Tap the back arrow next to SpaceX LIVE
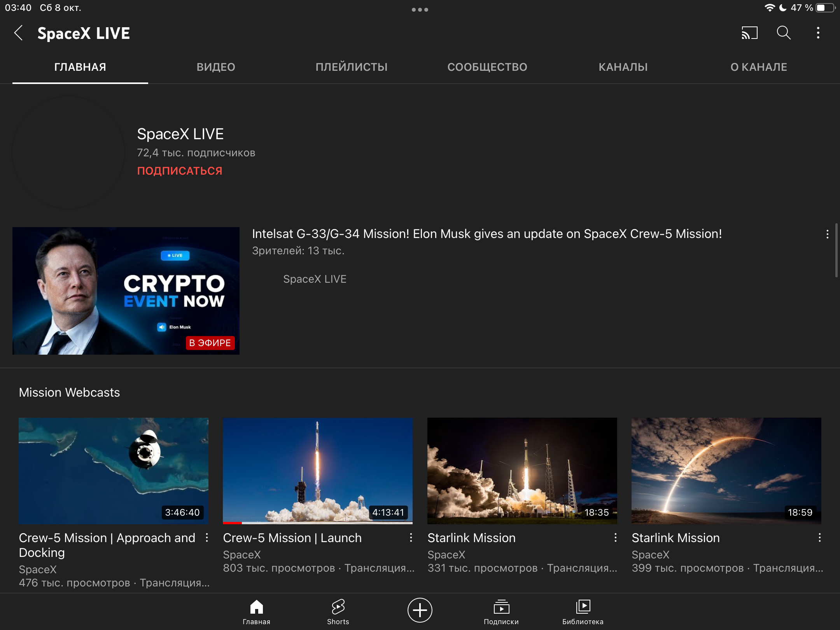The width and height of the screenshot is (840, 630). tap(18, 33)
